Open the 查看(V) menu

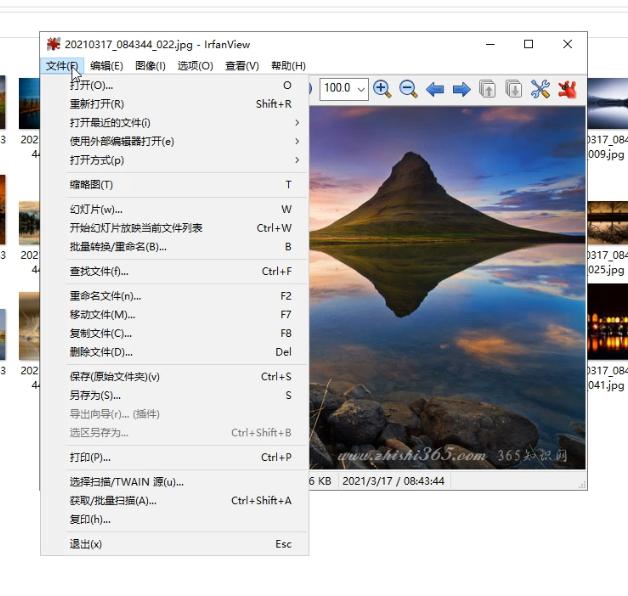coord(242,66)
